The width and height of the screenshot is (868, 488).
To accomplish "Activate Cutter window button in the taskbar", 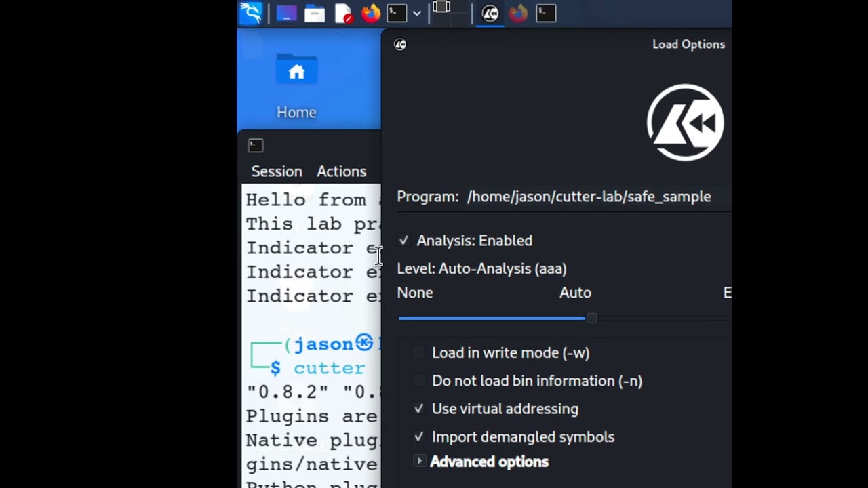I will pos(490,13).
